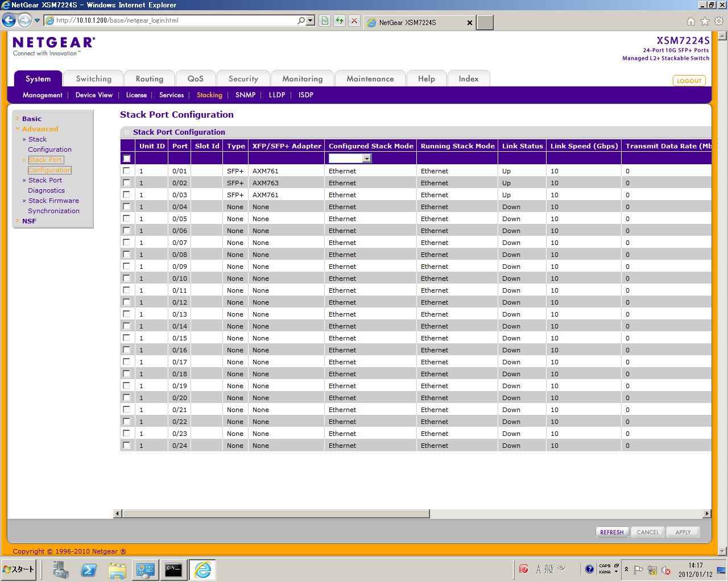Screen dimensions: 728x582
Task: Toggle the select-all checkbox in header row
Action: pos(126,159)
